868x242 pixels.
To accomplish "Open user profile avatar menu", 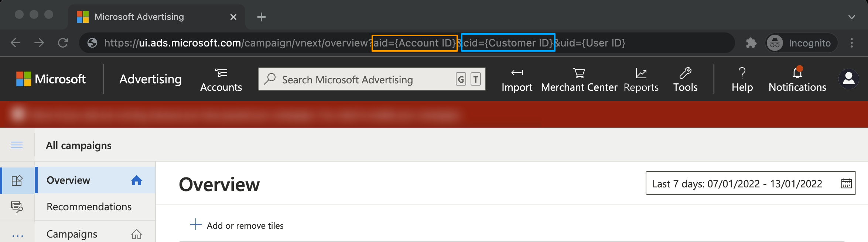I will (848, 79).
